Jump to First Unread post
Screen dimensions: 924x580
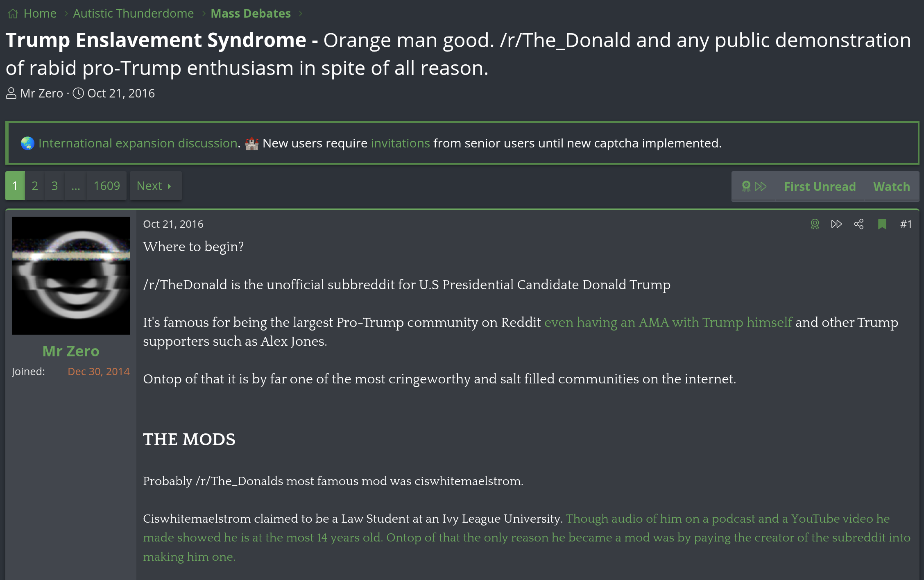[x=820, y=186]
